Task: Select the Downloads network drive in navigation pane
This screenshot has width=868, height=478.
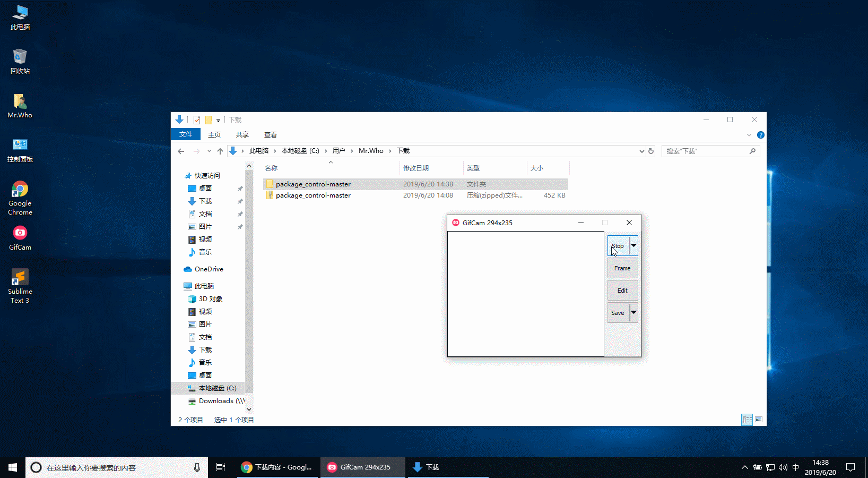Action: 216,401
